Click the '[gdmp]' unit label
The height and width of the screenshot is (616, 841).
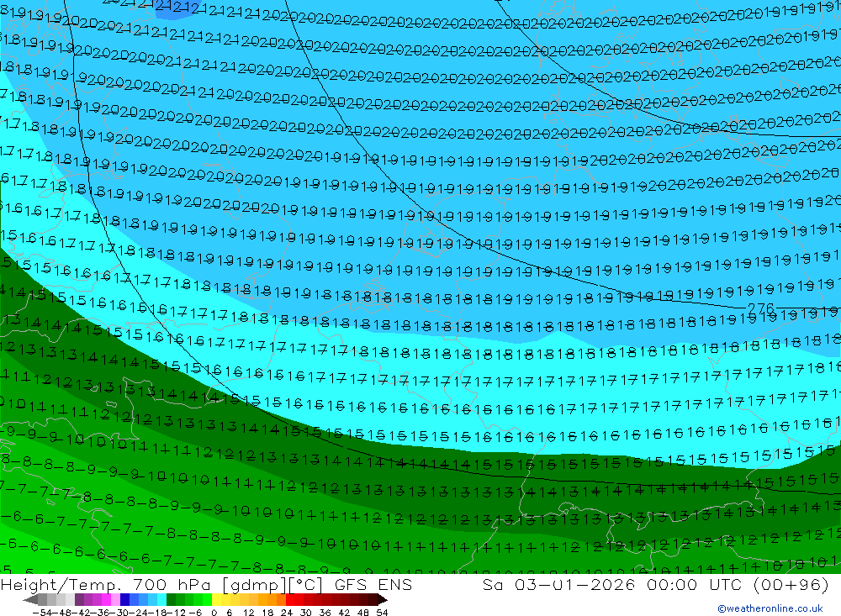254,584
